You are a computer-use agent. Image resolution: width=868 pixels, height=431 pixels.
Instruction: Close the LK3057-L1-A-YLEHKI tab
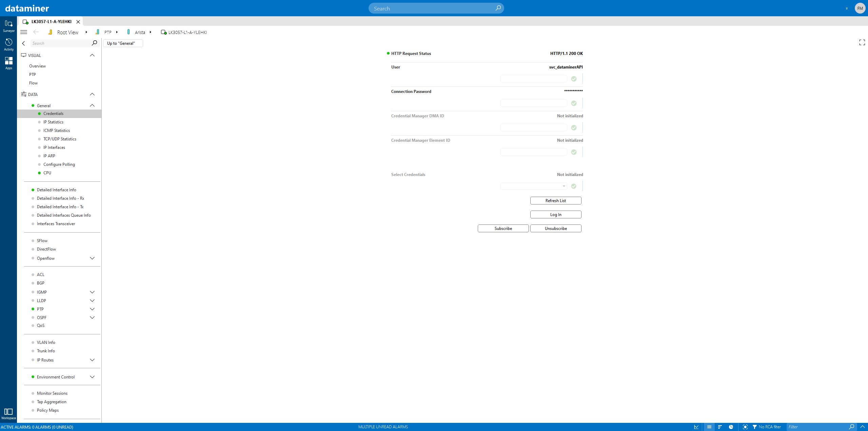point(78,22)
